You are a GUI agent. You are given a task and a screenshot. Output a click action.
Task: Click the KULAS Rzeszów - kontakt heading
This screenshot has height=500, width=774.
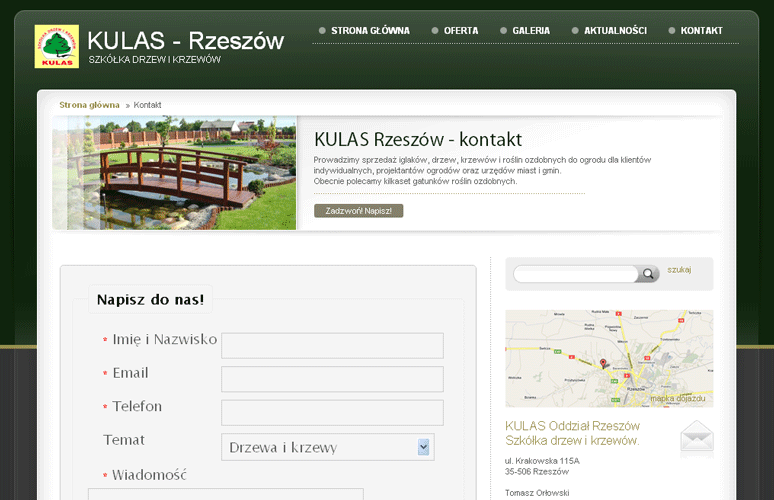point(418,140)
